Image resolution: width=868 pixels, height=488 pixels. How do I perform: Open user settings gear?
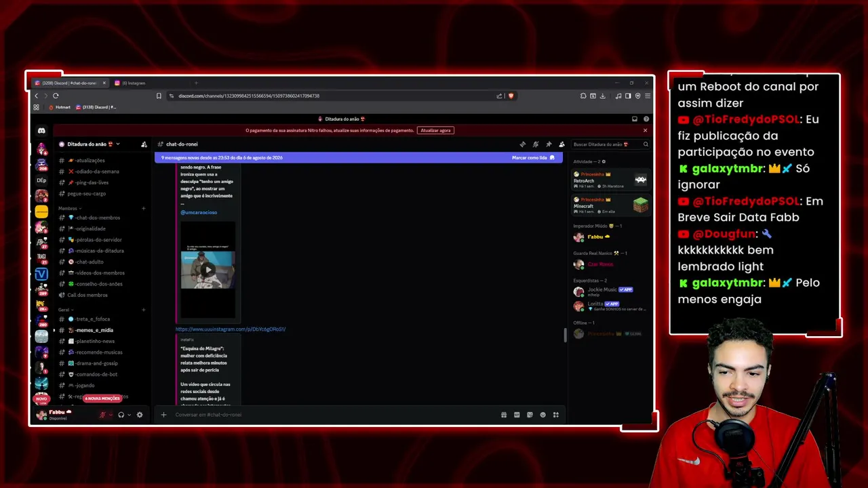(x=140, y=415)
